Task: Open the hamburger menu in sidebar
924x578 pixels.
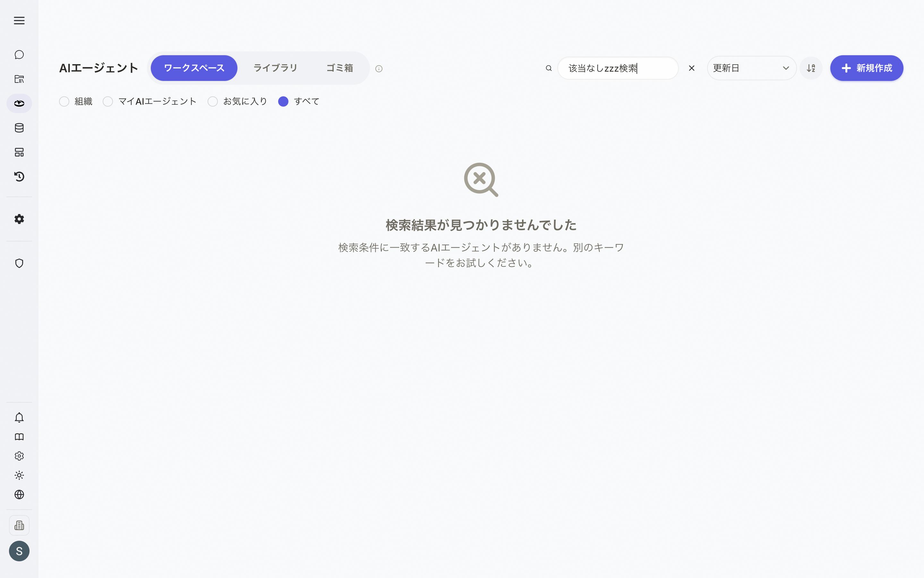Action: pyautogui.click(x=19, y=21)
